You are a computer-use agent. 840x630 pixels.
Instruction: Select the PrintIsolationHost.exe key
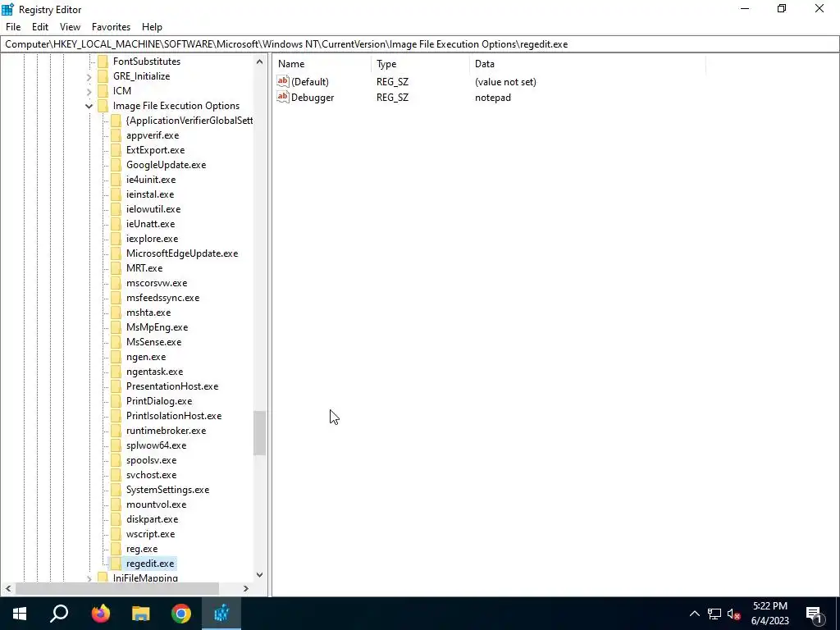tap(174, 416)
